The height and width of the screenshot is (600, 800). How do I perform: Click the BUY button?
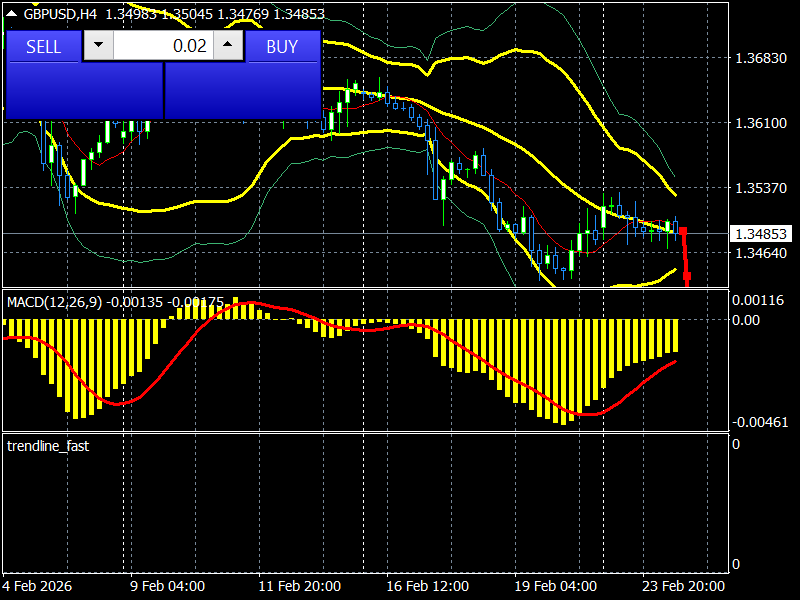(x=282, y=46)
